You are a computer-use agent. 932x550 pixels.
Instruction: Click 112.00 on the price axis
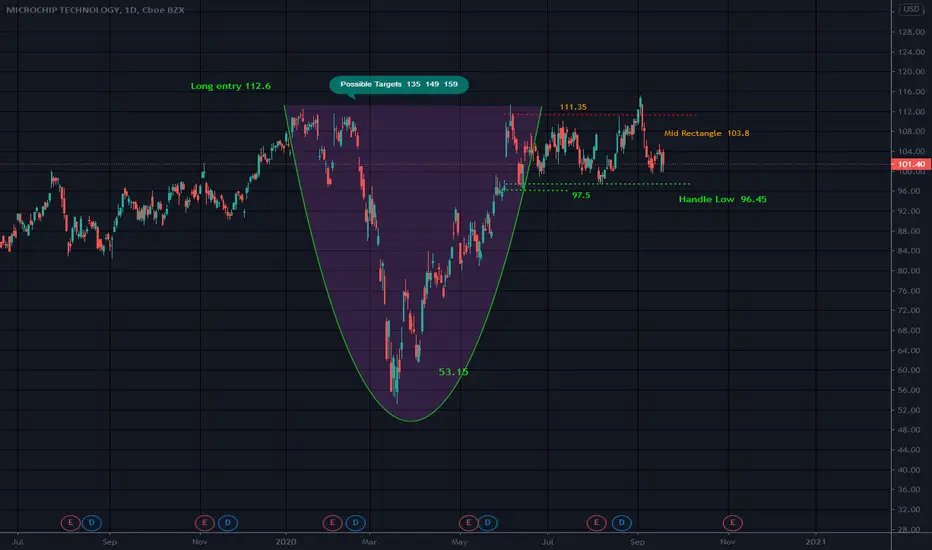click(x=911, y=112)
